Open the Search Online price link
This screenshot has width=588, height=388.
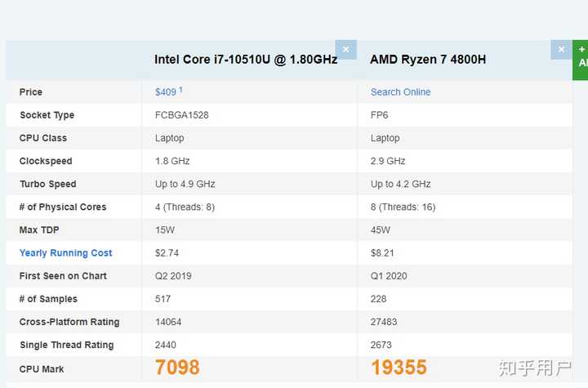pyautogui.click(x=400, y=92)
